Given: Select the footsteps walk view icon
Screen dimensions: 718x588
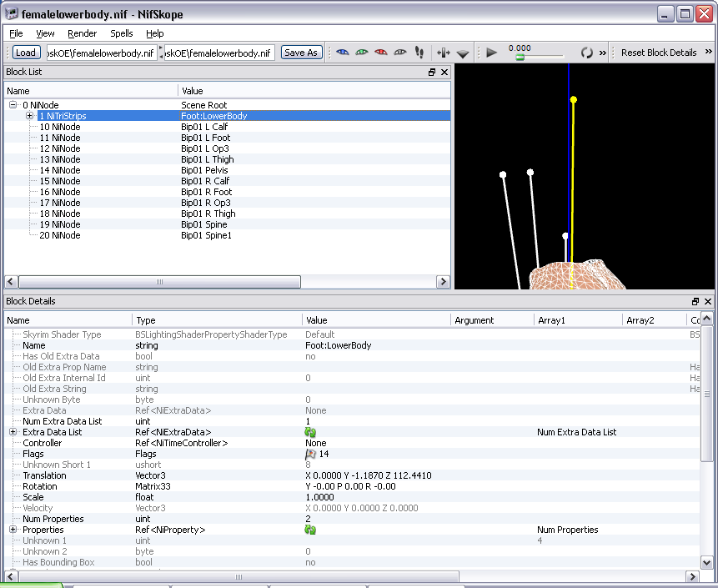Looking at the screenshot, I should pos(419,53).
